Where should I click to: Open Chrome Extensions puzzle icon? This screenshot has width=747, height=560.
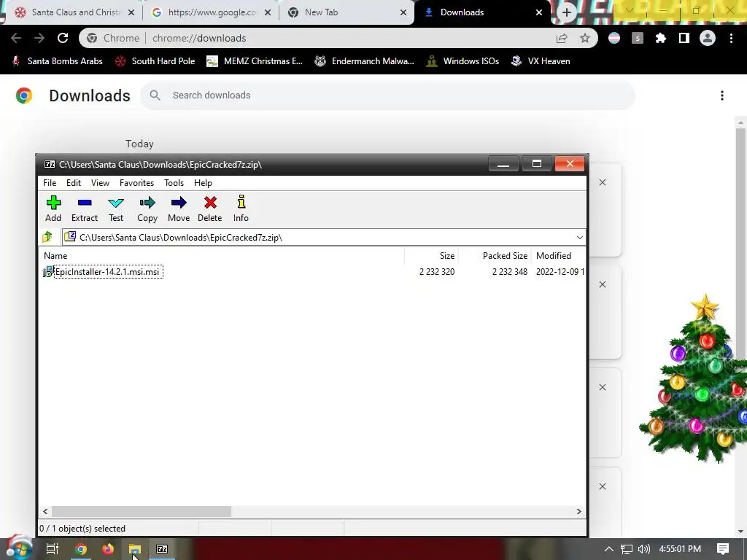[x=660, y=38]
